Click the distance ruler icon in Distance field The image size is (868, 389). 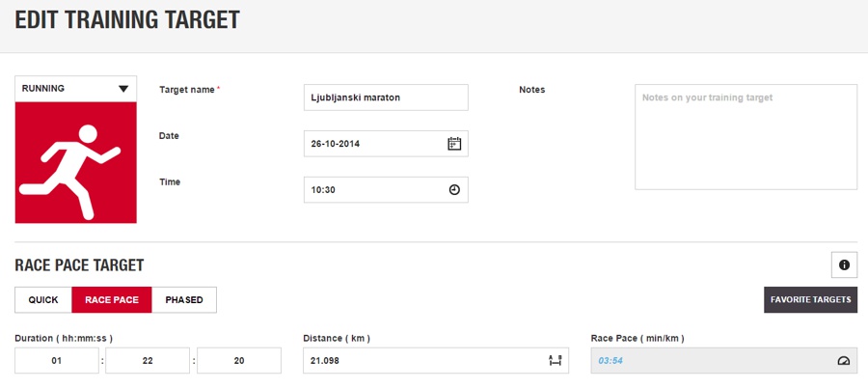coord(556,360)
